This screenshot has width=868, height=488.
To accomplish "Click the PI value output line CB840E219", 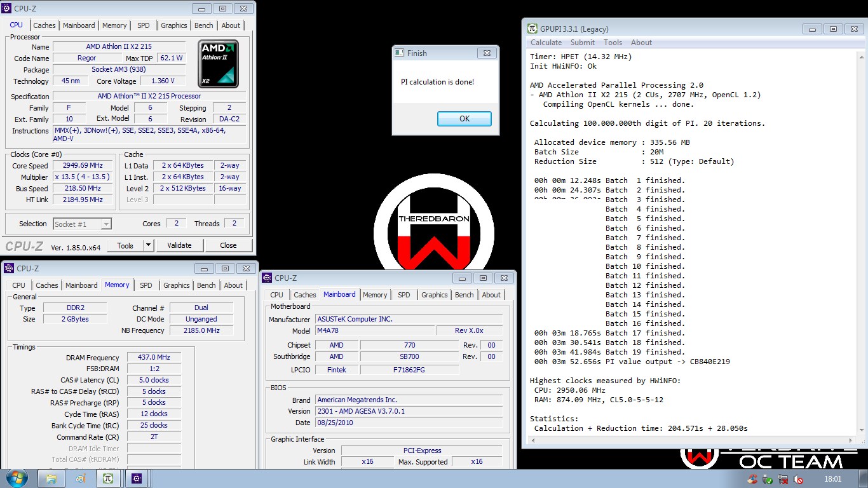I will click(632, 362).
